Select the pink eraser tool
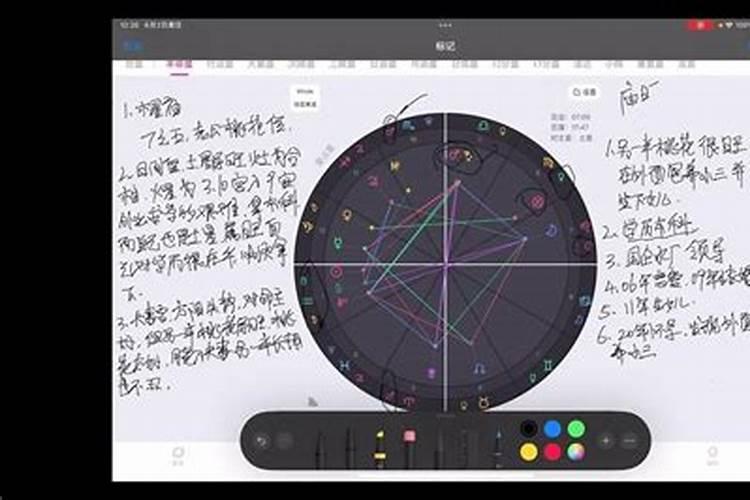This screenshot has height=500, width=750. [x=409, y=448]
